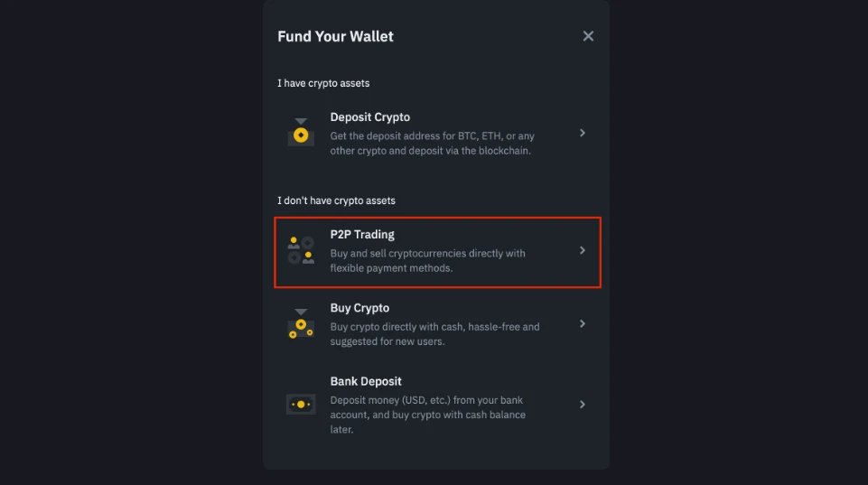Image resolution: width=868 pixels, height=485 pixels.
Task: Click the Deposit Crypto wallet icon
Action: [x=301, y=133]
